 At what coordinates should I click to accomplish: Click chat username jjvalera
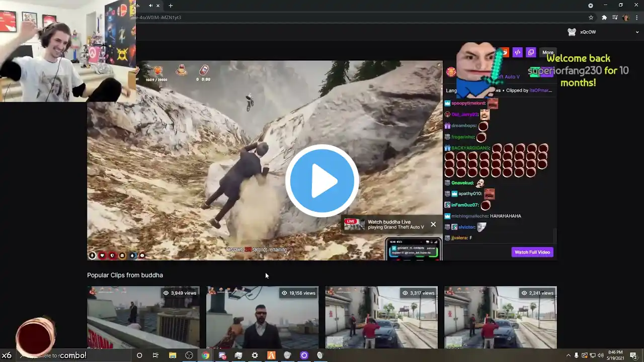[x=459, y=238]
